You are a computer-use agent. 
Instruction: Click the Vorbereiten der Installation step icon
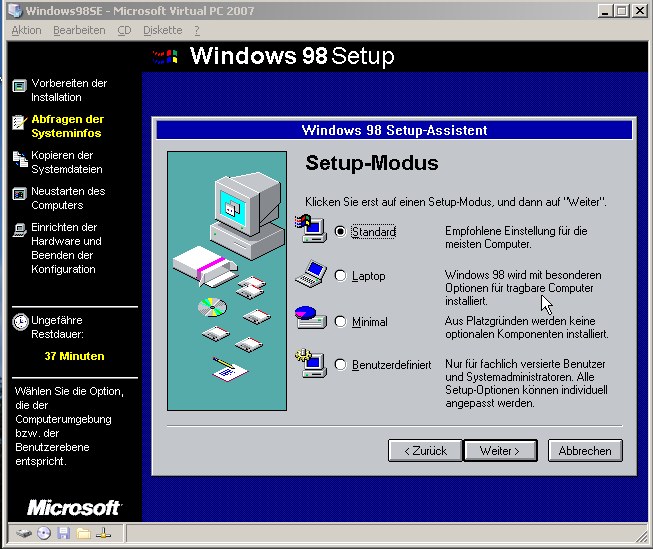19,86
